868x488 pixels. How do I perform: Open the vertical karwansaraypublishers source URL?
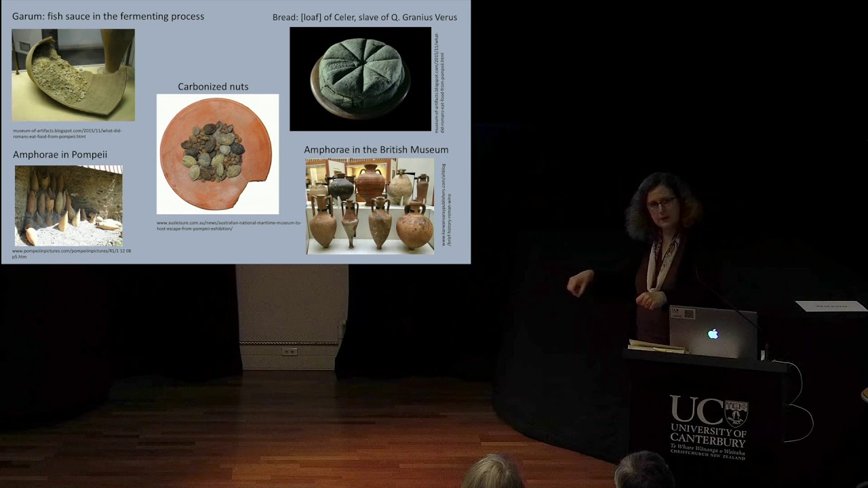(446, 204)
